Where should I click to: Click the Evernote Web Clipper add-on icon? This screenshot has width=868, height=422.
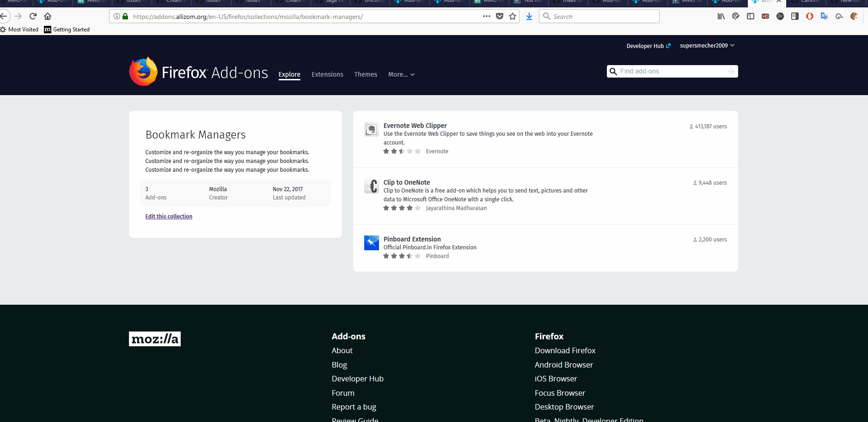click(371, 129)
